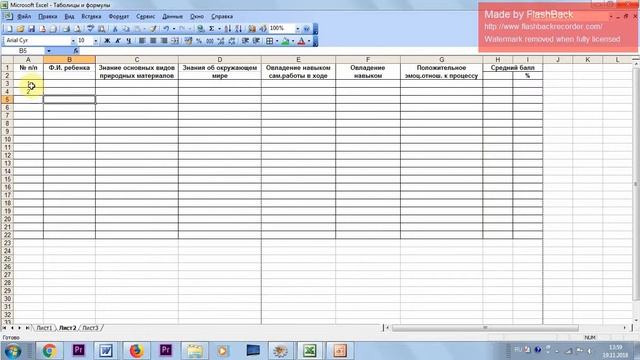Screen dimensions: 640x360
Task: Open the Данные menu
Action: pyautogui.click(x=172, y=17)
